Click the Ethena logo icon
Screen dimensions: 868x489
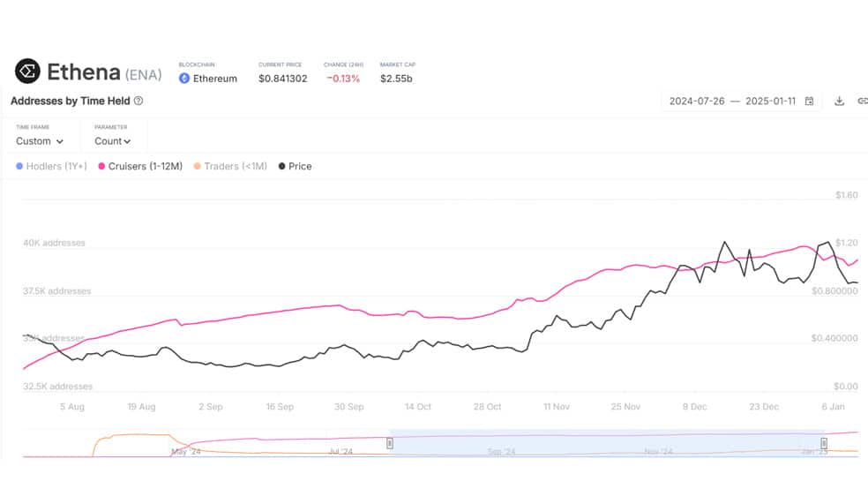pyautogui.click(x=27, y=71)
